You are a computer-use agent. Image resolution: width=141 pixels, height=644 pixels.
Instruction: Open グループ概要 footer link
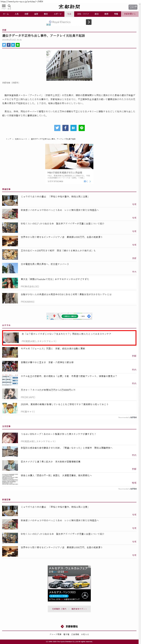coord(55,634)
